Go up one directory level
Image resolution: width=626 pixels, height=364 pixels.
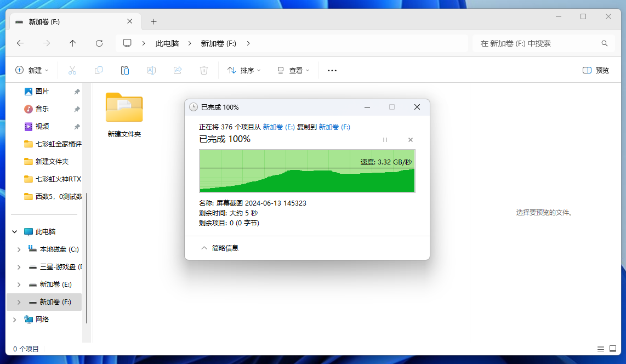(x=73, y=43)
